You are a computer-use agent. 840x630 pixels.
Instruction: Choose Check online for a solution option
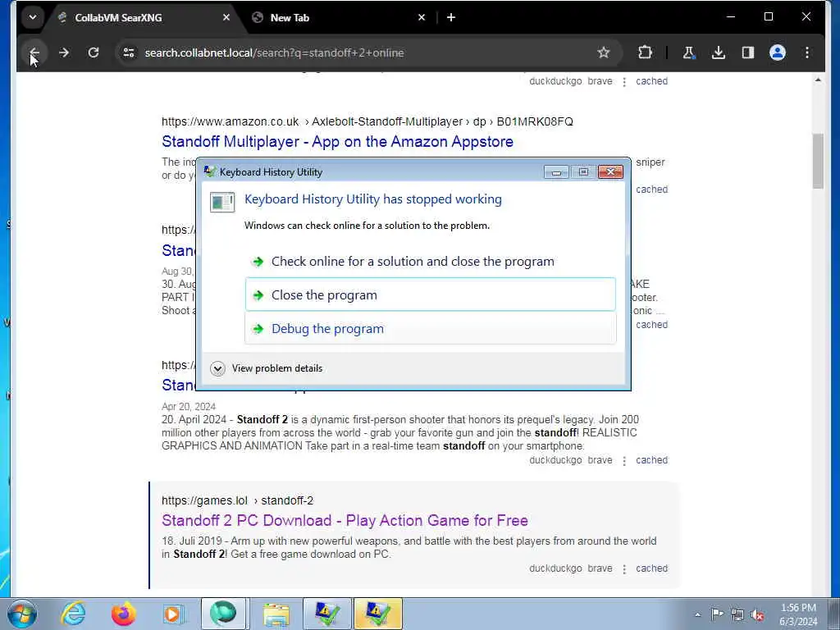tap(430, 262)
